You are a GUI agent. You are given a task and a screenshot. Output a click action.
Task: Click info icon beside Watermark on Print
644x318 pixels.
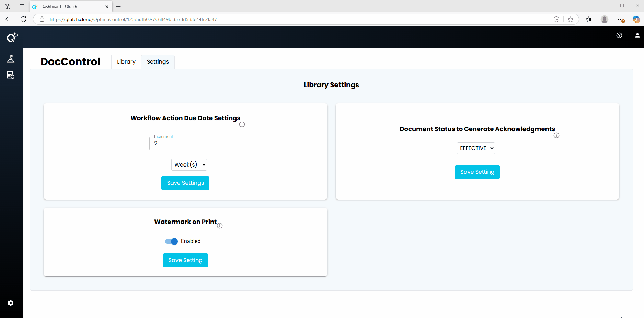point(220,226)
